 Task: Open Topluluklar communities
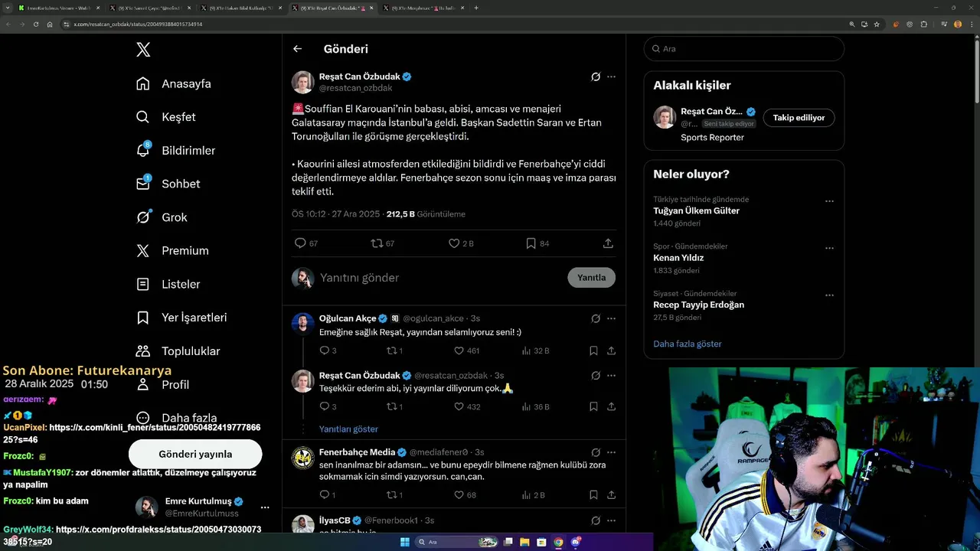(x=178, y=351)
